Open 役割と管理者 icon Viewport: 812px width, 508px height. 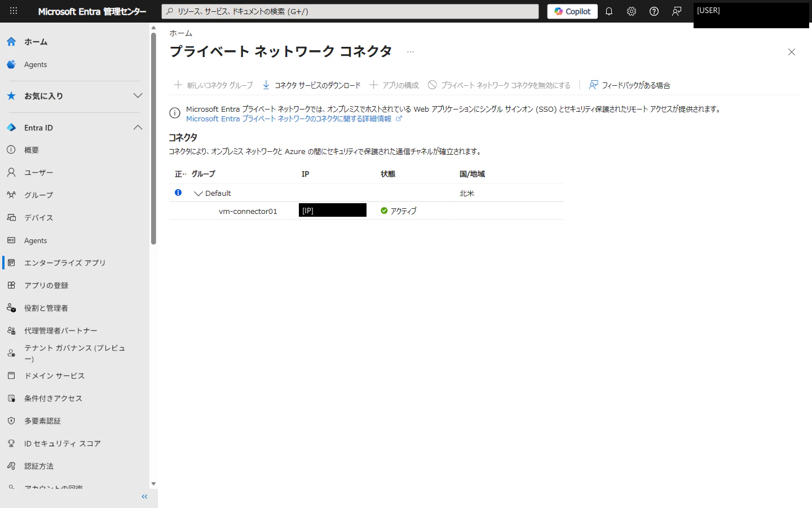(x=11, y=308)
